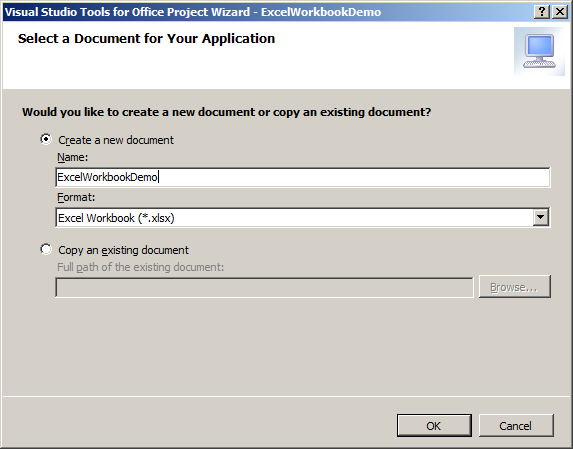The image size is (573, 449).
Task: Click the OK button
Action: coord(434,425)
